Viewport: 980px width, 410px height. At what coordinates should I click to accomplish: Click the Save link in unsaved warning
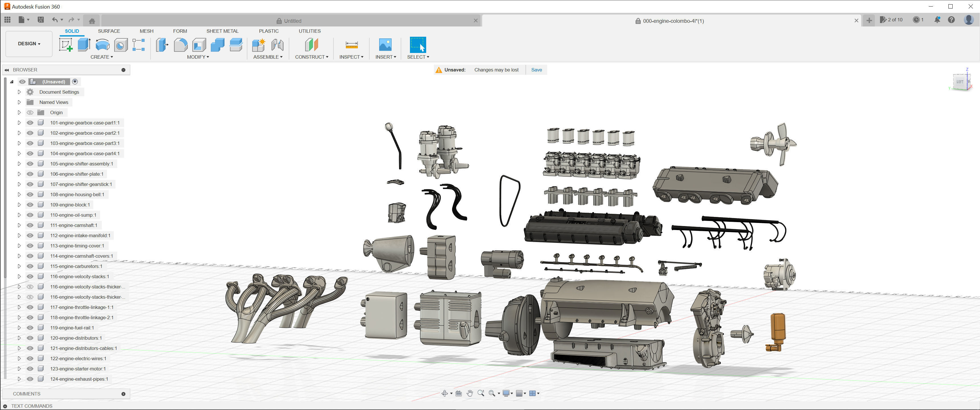click(536, 70)
